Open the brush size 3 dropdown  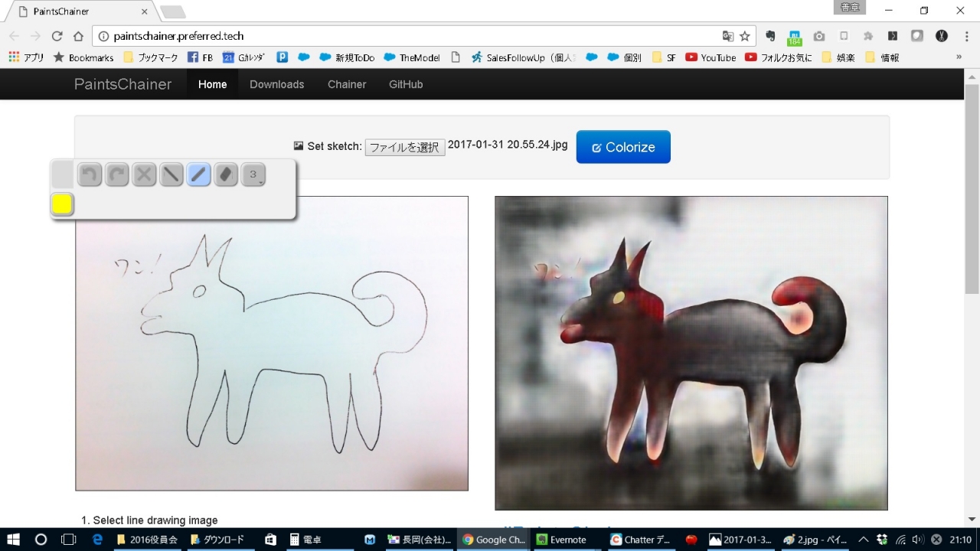pos(253,175)
